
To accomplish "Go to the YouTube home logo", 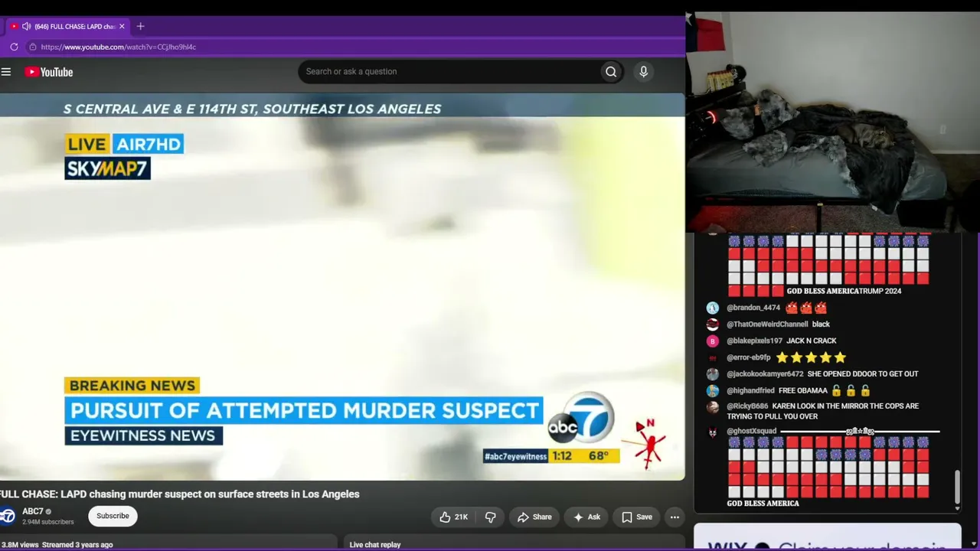I will point(48,72).
